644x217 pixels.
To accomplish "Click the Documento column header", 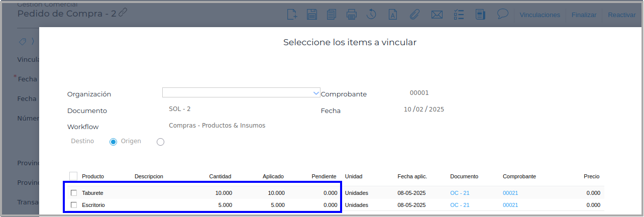I will 464,176.
